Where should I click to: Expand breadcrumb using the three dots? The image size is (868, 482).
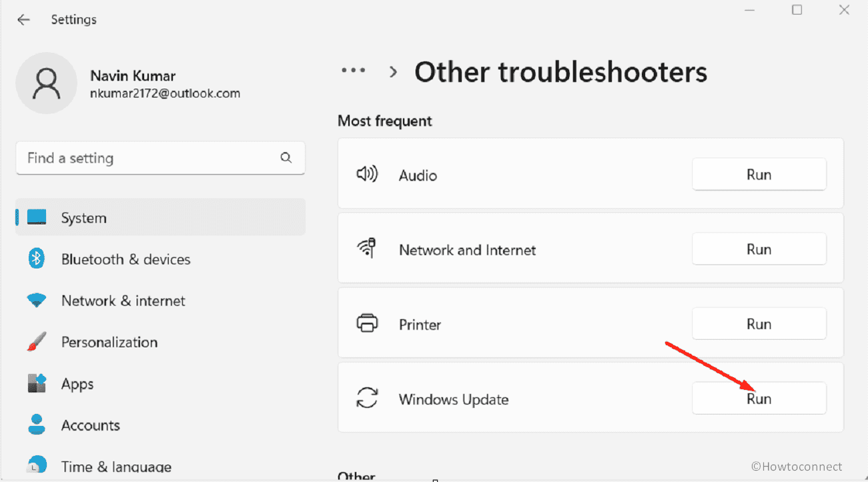pos(353,71)
